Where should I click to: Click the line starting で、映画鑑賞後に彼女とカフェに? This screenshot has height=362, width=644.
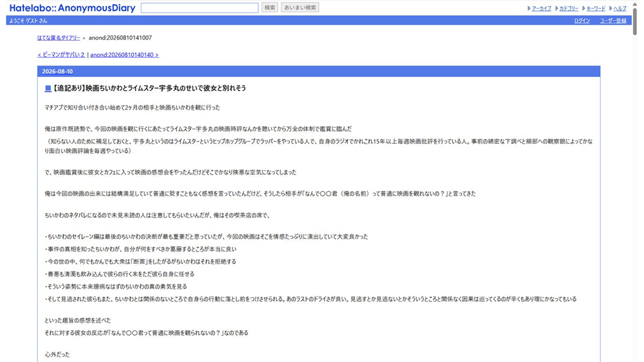[x=171, y=172]
